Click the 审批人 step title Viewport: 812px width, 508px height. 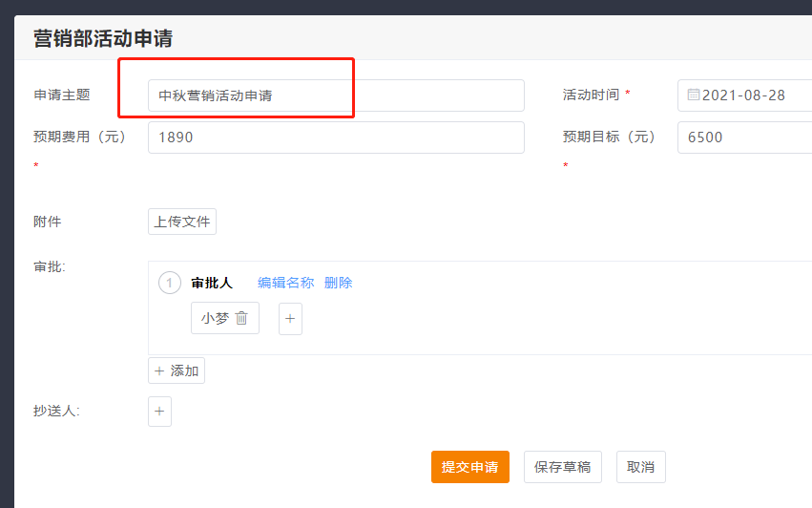tap(212, 283)
